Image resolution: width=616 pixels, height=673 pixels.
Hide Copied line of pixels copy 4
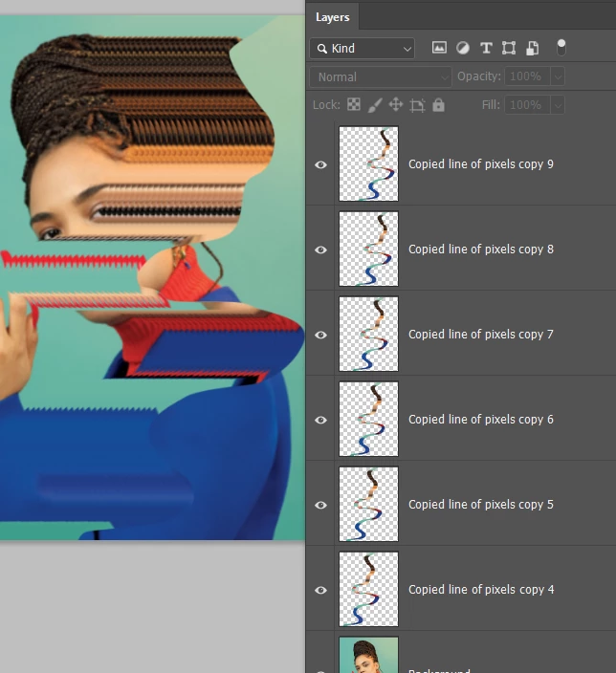pos(320,590)
